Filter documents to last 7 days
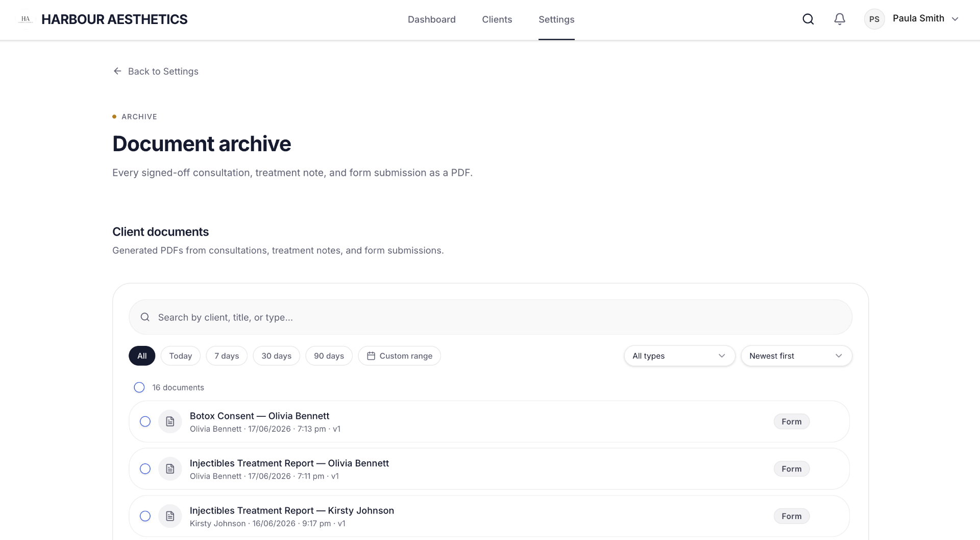 pyautogui.click(x=227, y=356)
